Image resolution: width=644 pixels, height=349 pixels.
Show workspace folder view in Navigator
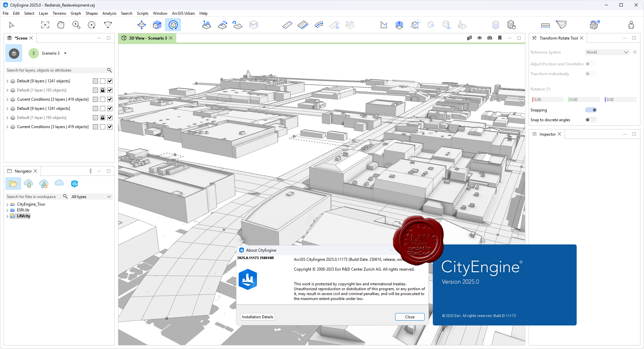point(13,184)
